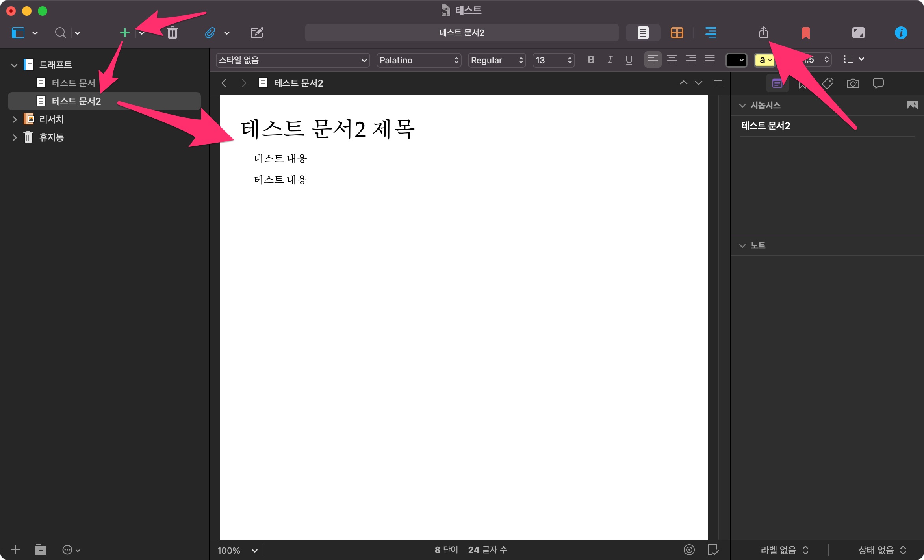924x560 pixels.
Task: Open the 스타일 없음 style dropdown
Action: pyautogui.click(x=293, y=60)
